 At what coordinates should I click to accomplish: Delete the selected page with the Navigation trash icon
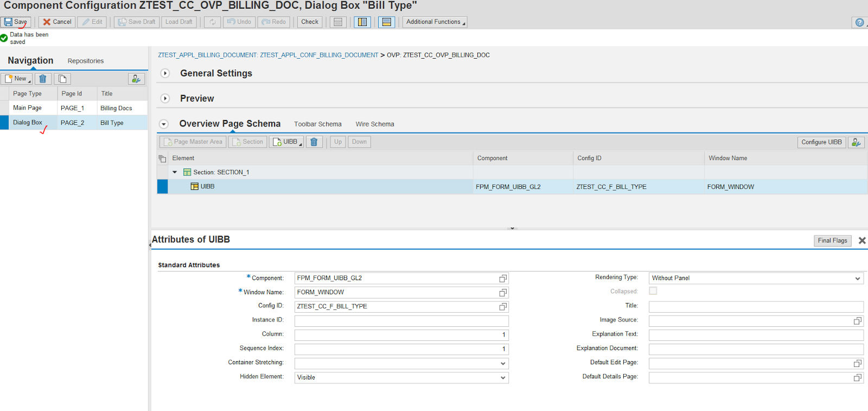click(43, 79)
